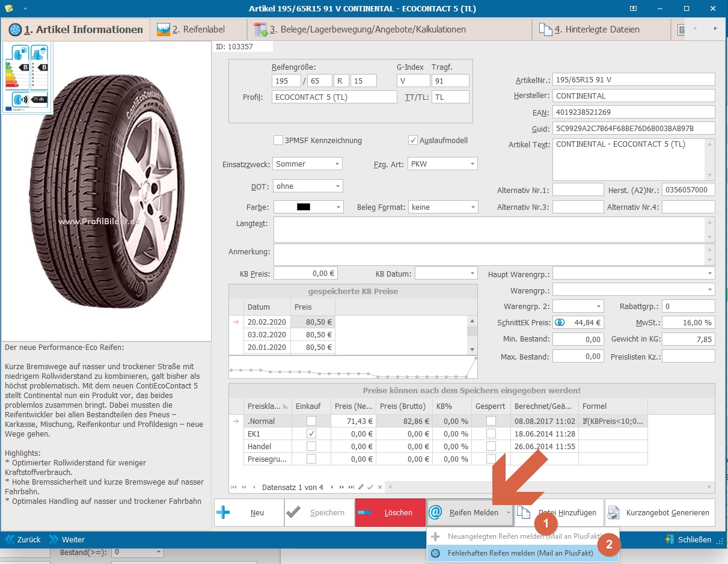Screen dimensions: 728x564
Task: Click the Speichern button
Action: click(x=319, y=513)
